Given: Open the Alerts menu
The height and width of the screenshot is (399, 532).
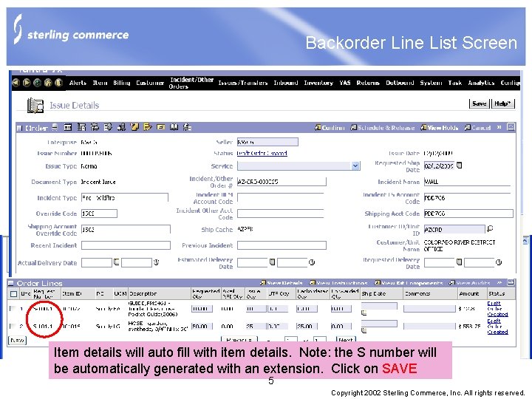Looking at the screenshot, I should click(x=78, y=83).
